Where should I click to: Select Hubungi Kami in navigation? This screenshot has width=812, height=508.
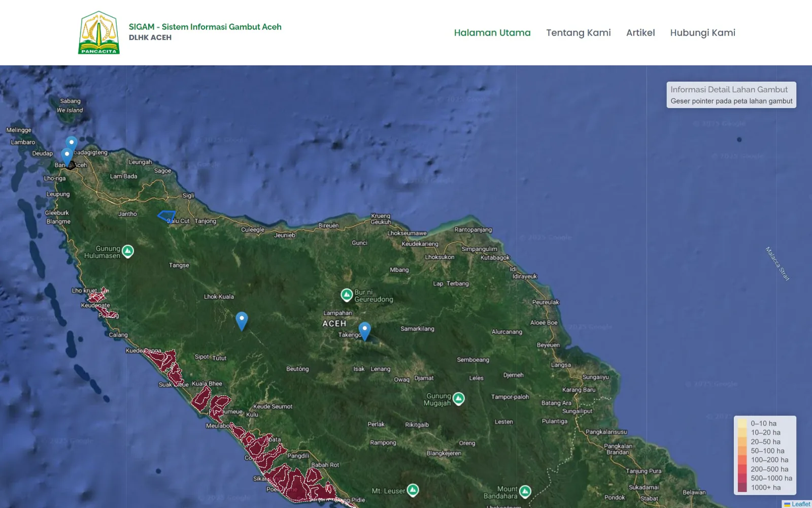[x=702, y=33]
